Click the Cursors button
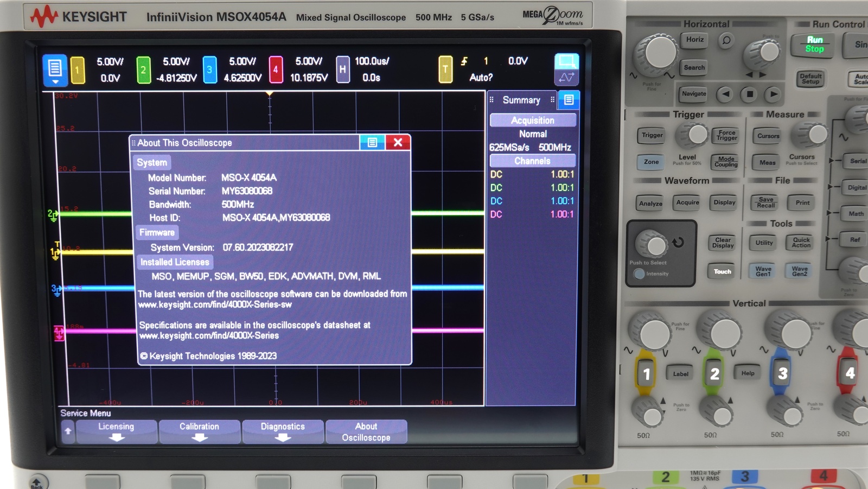The height and width of the screenshot is (489, 868). (x=768, y=136)
